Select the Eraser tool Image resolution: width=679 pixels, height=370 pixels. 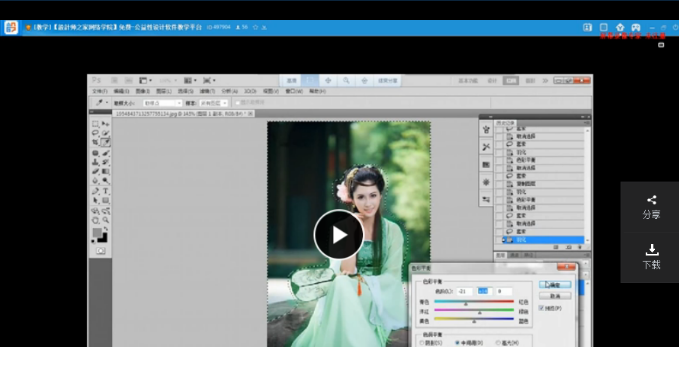coord(95,171)
